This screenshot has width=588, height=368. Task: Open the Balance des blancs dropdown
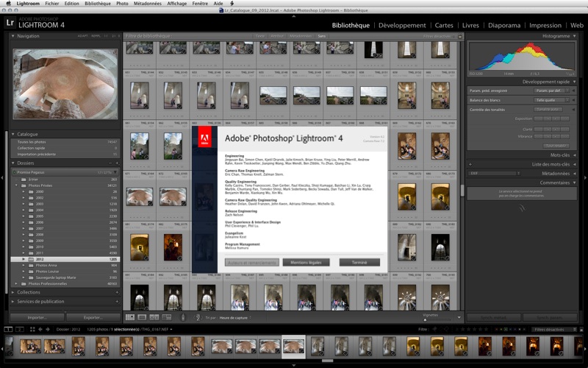point(552,100)
